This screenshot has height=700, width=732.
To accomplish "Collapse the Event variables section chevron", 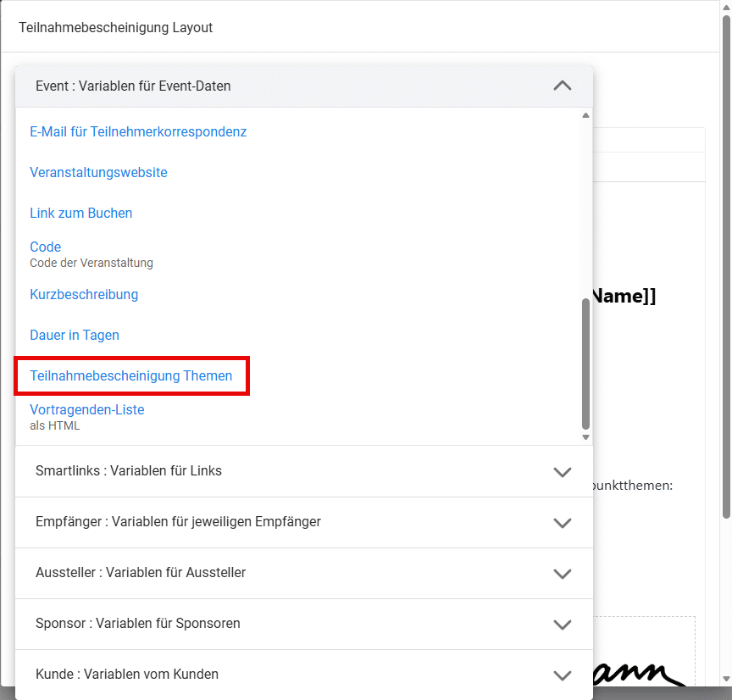I will tap(562, 86).
